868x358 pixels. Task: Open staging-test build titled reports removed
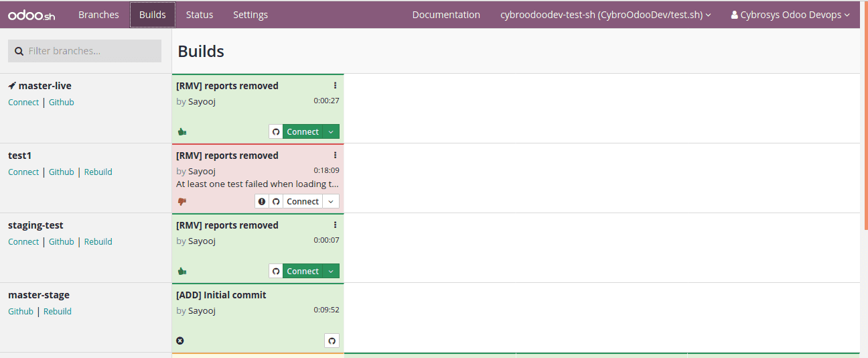(x=227, y=225)
